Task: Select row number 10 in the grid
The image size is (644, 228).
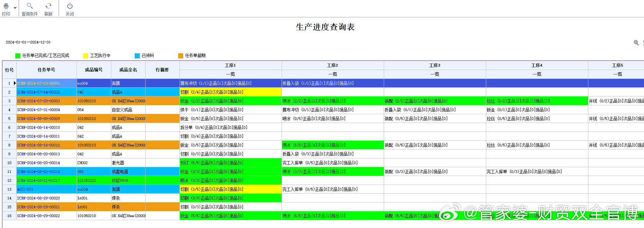Action: click(x=9, y=163)
